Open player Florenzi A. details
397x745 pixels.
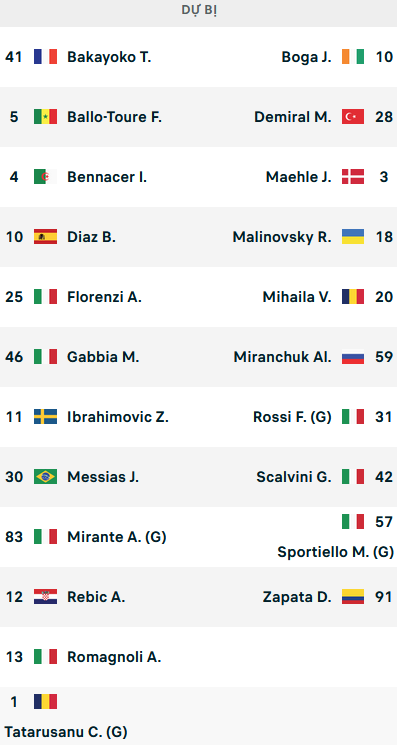click(x=104, y=297)
